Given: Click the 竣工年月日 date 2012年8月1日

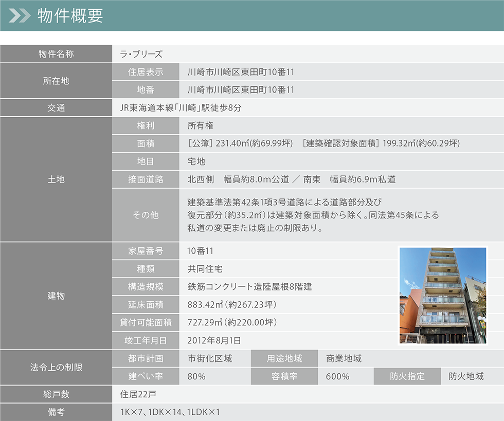Looking at the screenshot, I should coord(214,340).
